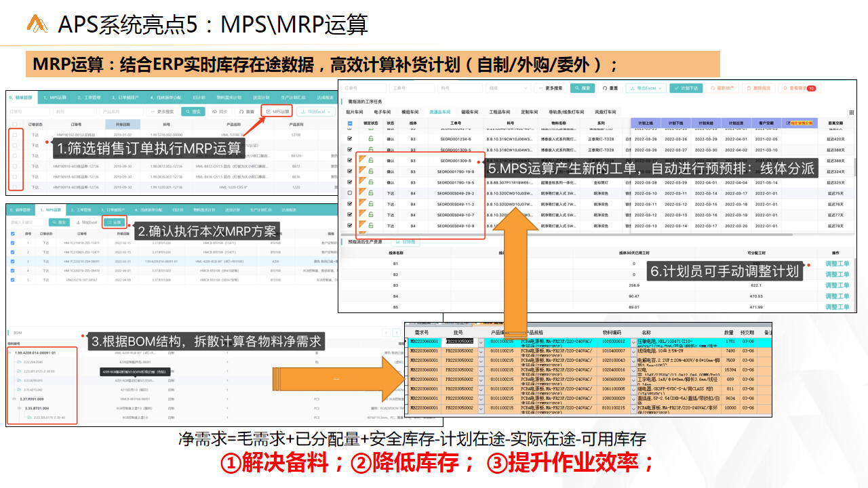Switch to the 电子车间 workshop tab
Viewport: 868px width, 488px height.
382,112
